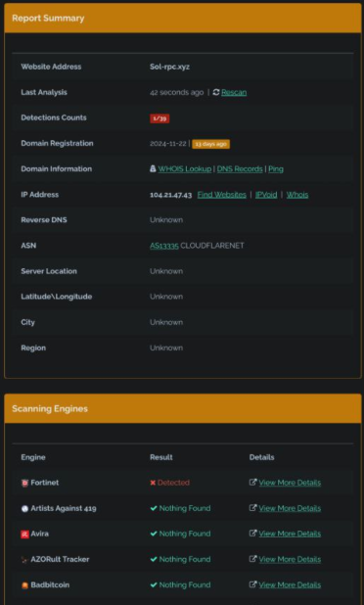Click the Avira engine icon

click(x=24, y=534)
